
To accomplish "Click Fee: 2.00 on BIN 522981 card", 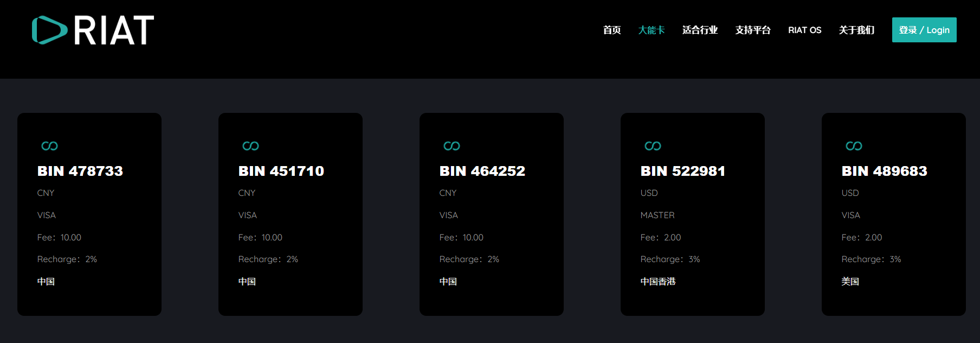I will [x=661, y=238].
